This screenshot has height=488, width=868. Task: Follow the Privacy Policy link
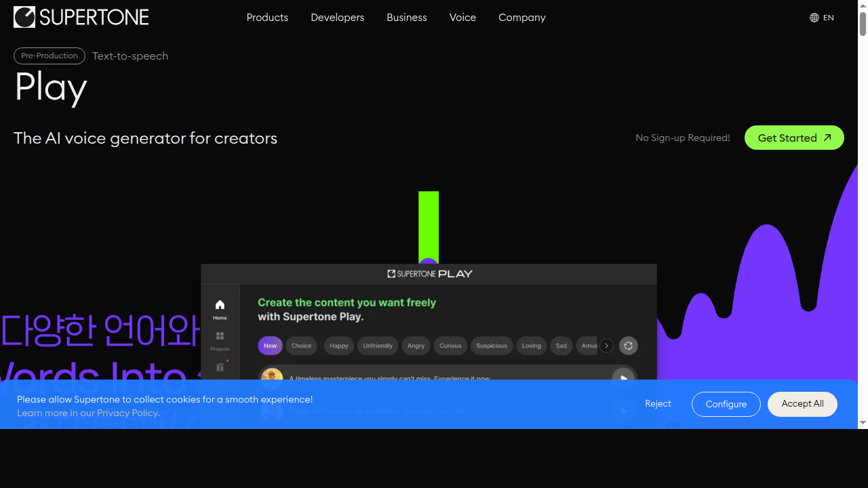[x=127, y=413]
